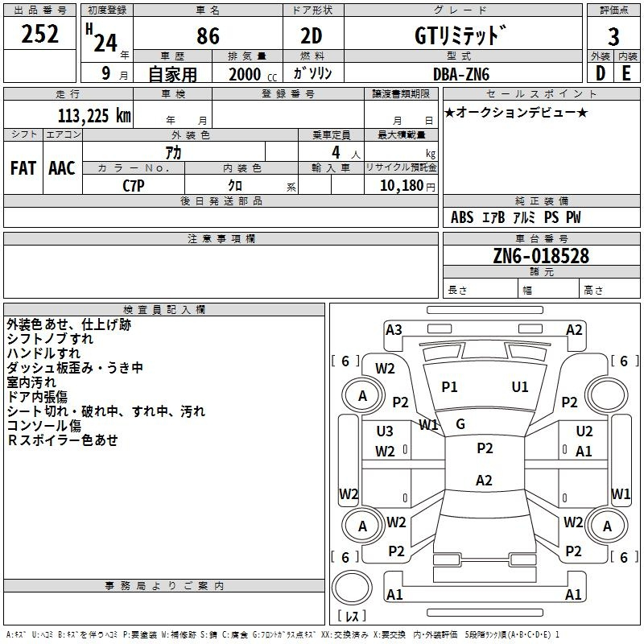Click the 車台番号 header

541,238
